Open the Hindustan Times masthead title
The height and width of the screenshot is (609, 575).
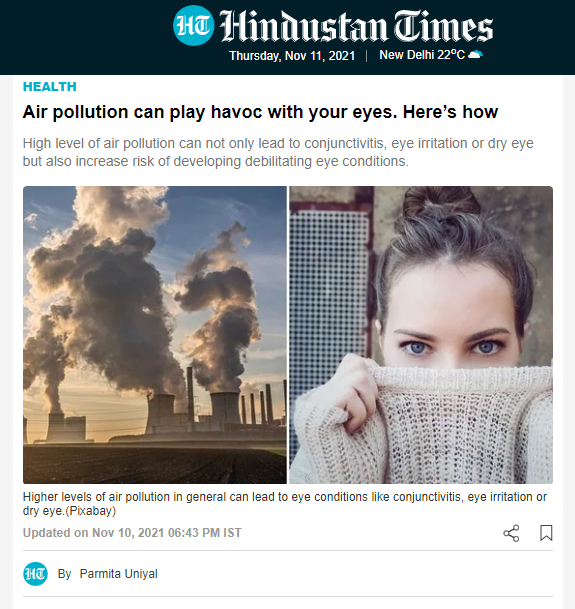356,26
